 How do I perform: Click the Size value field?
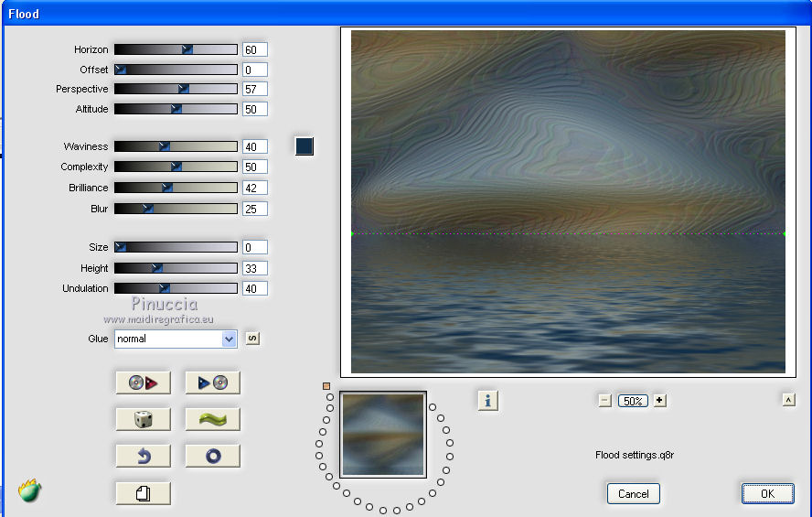pyautogui.click(x=255, y=247)
